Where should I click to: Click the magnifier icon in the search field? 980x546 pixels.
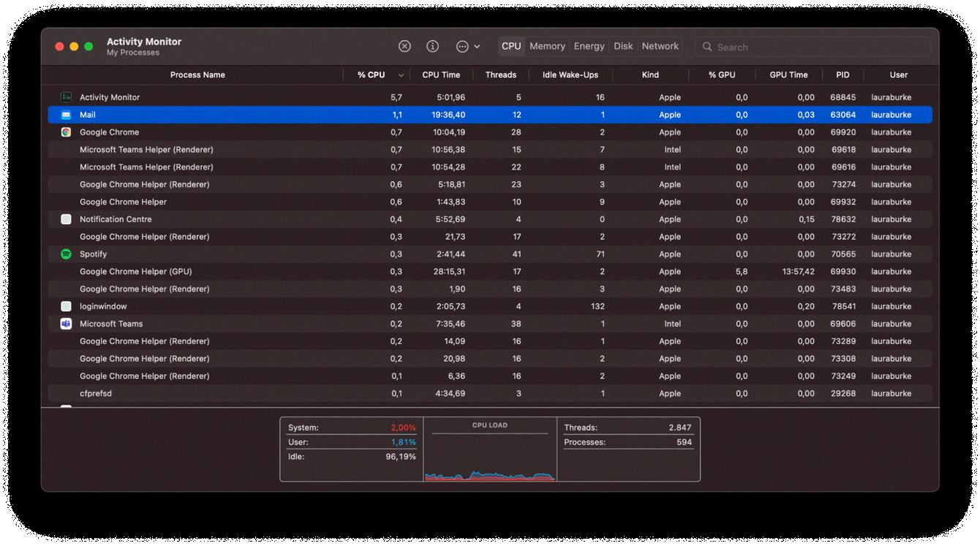click(x=707, y=47)
